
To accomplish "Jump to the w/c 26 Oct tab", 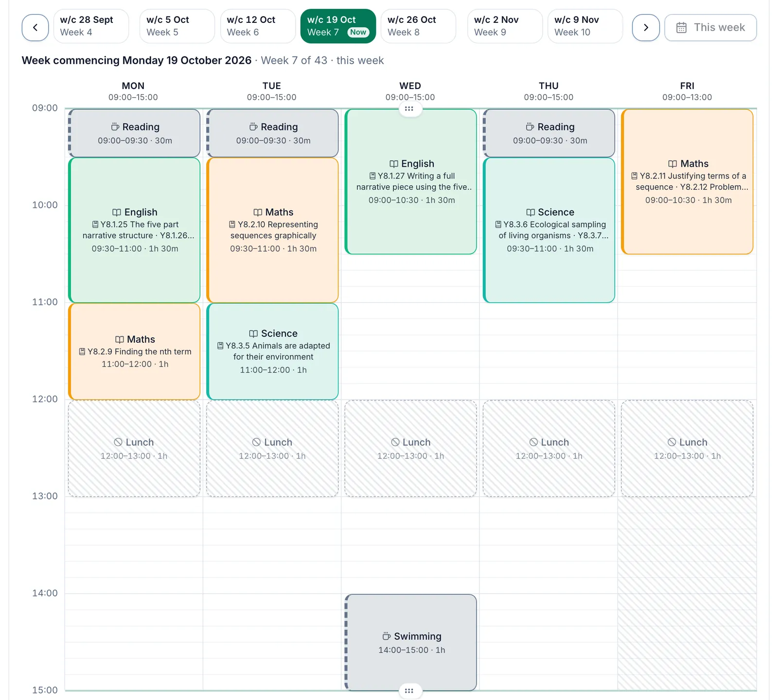I will click(418, 26).
